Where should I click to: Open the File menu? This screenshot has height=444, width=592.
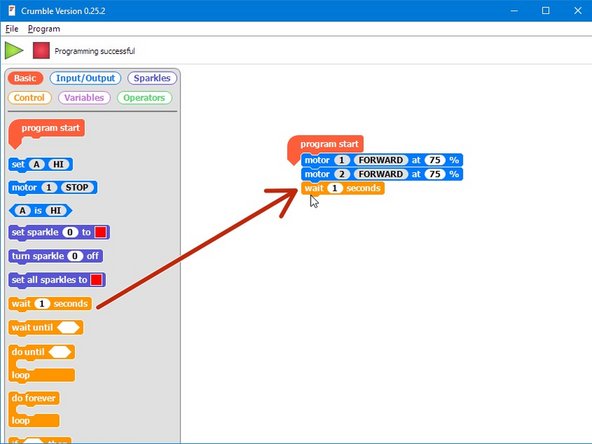click(x=12, y=29)
